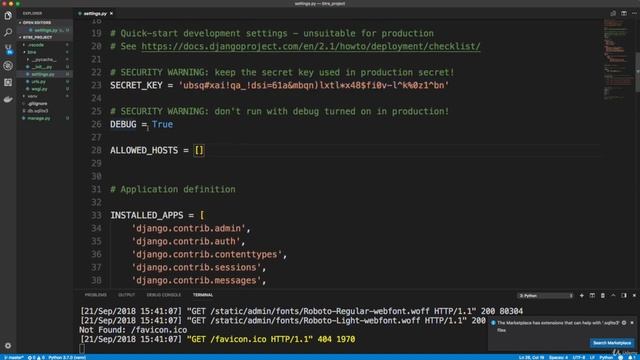Open the Search view in activity bar
The height and width of the screenshot is (360, 640).
click(8, 32)
